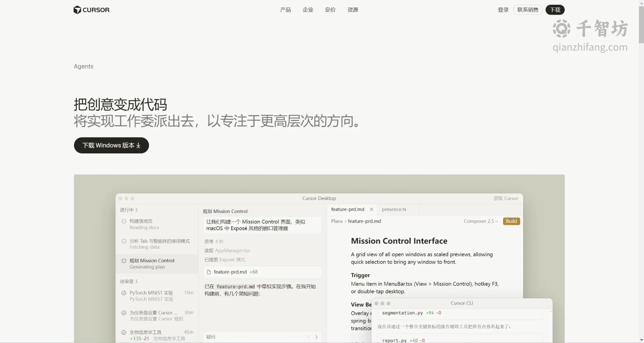644x343 pixels.
Task: Click segmentation.py in Cursor CLI window
Action: pyautogui.click(x=402, y=313)
